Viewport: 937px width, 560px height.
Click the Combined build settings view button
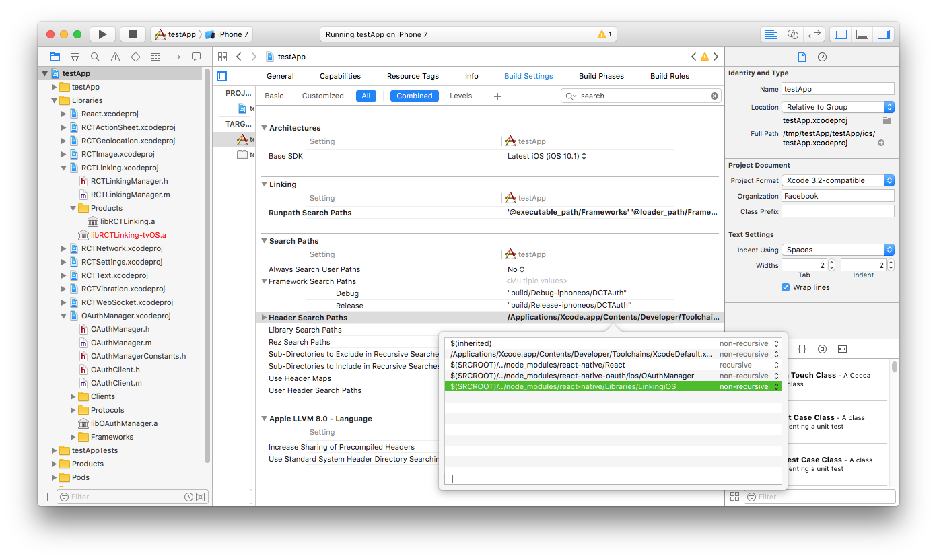coord(414,95)
